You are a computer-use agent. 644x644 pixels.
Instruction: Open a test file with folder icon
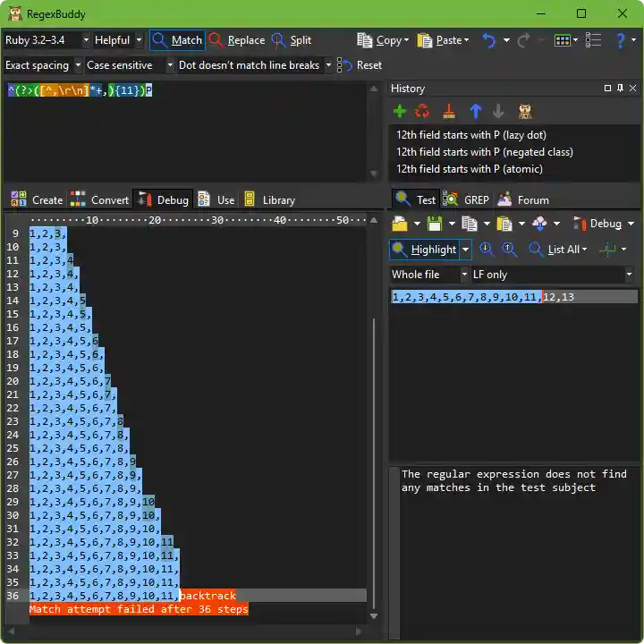[x=400, y=224]
